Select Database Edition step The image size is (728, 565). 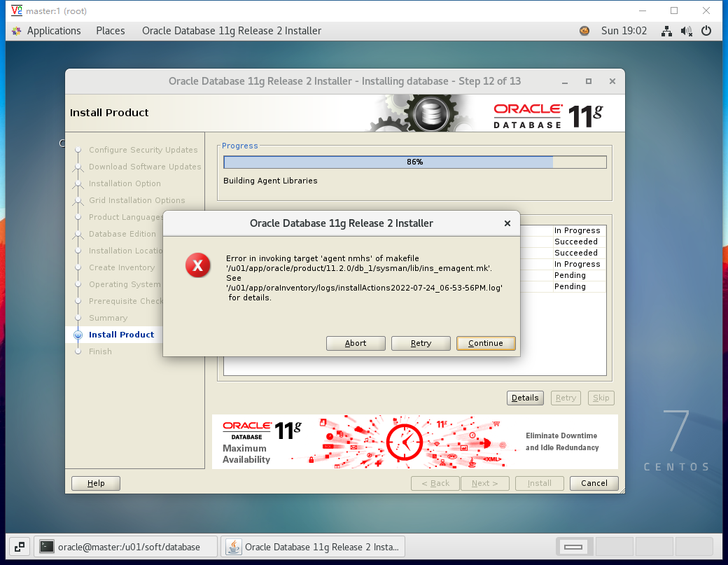(122, 234)
